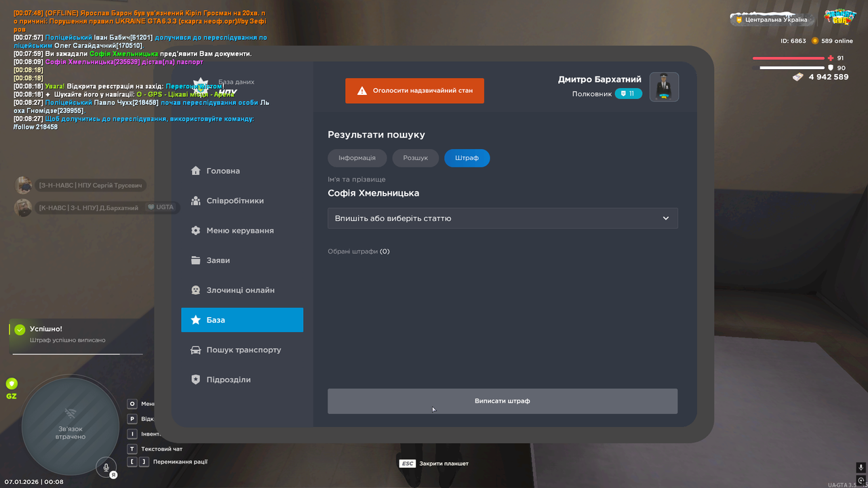Switch to the Розшук tab
Viewport: 868px width, 488px height.
click(416, 158)
